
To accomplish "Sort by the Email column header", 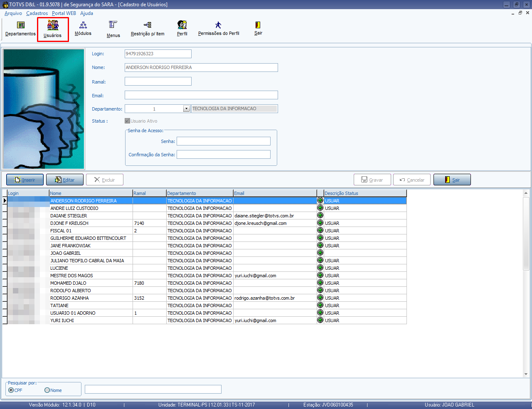I will [x=275, y=193].
